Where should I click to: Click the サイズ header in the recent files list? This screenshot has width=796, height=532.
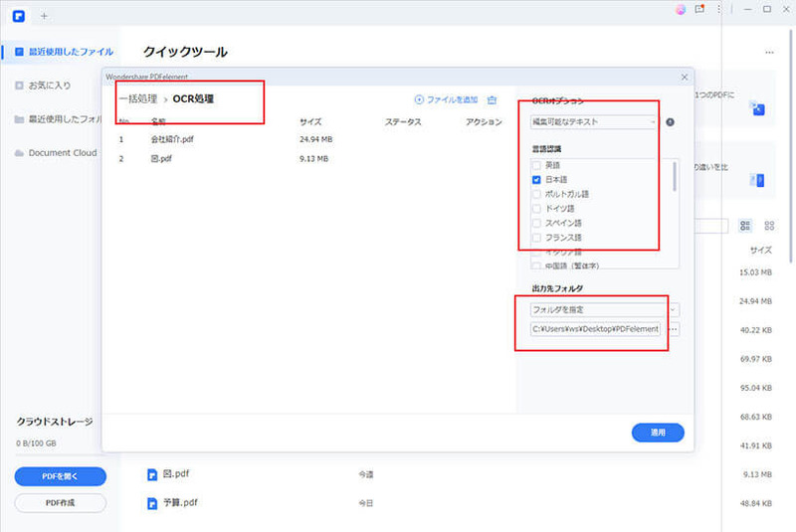[761, 250]
